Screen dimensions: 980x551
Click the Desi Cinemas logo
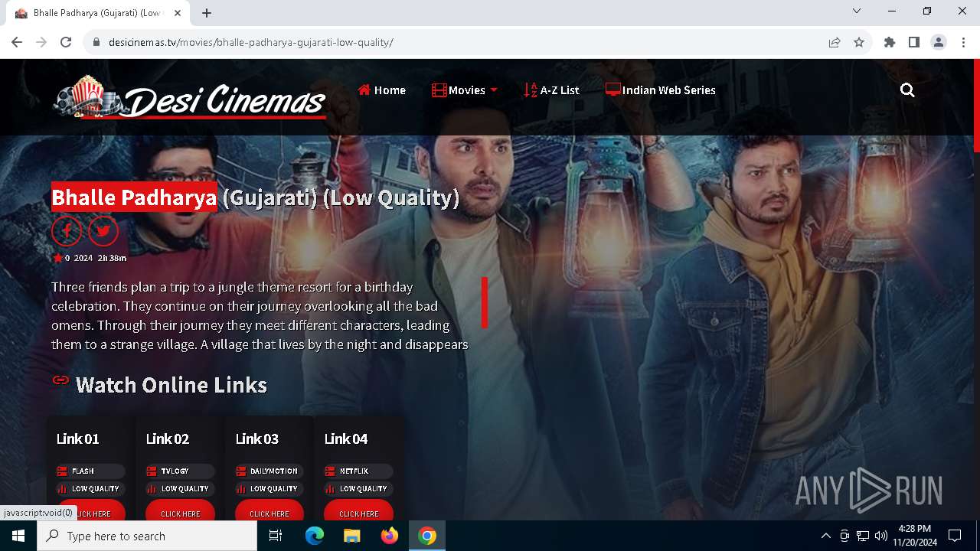click(189, 97)
